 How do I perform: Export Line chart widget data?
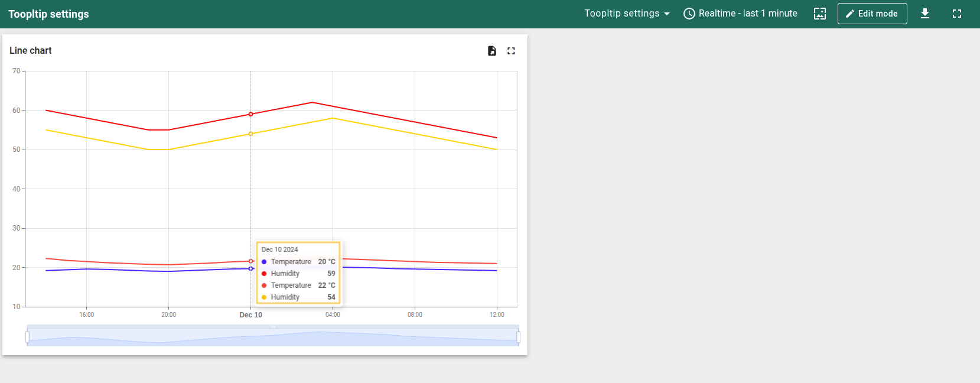point(491,51)
